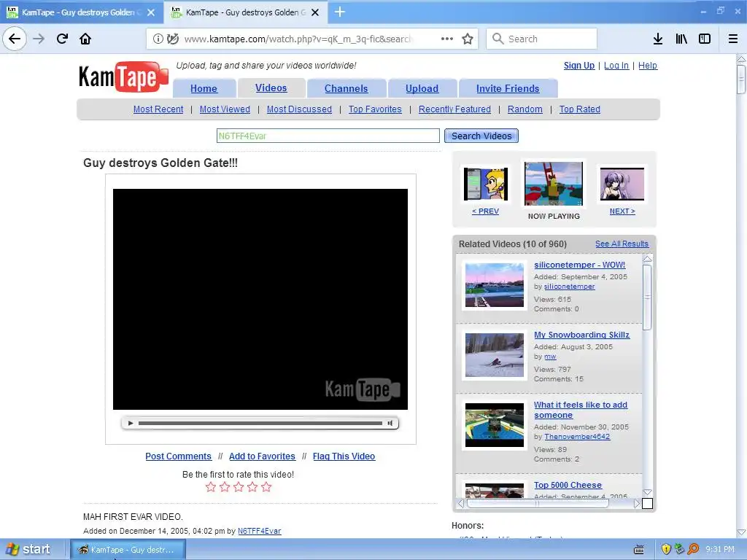This screenshot has height=560, width=747.
Task: Click the Search Videos button
Action: click(x=481, y=136)
